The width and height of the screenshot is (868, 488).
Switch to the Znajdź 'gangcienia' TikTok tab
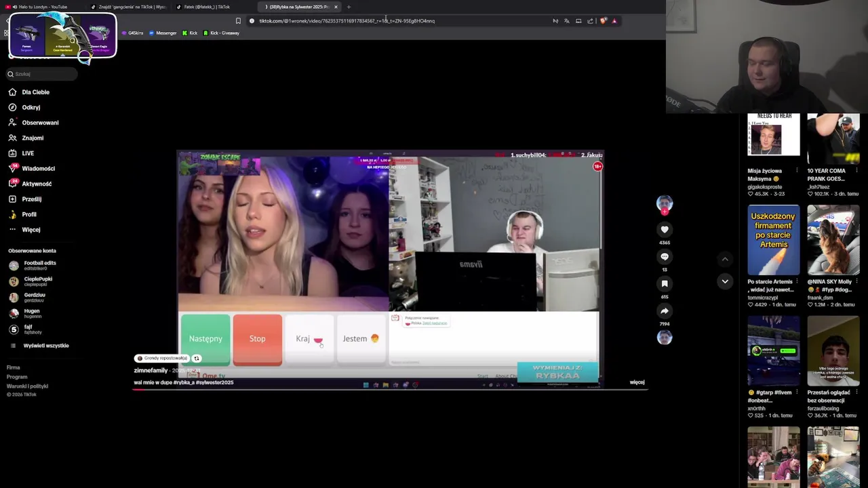(130, 7)
